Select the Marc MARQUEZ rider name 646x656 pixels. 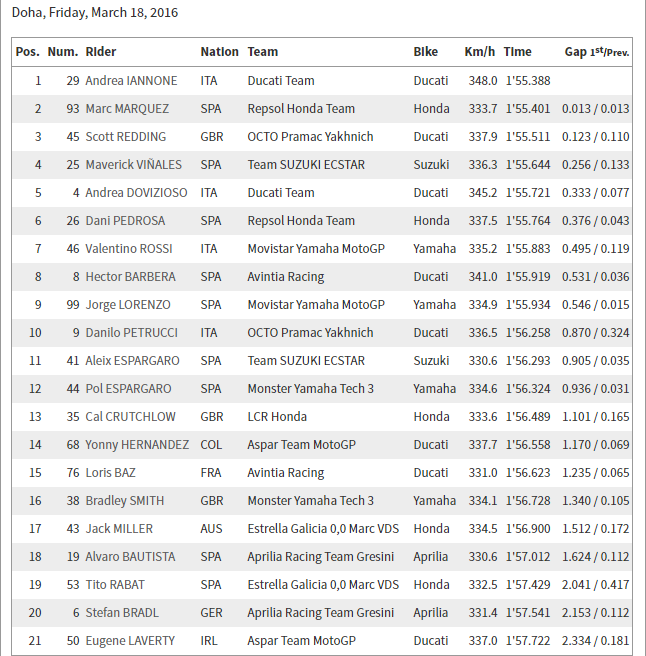pos(127,109)
